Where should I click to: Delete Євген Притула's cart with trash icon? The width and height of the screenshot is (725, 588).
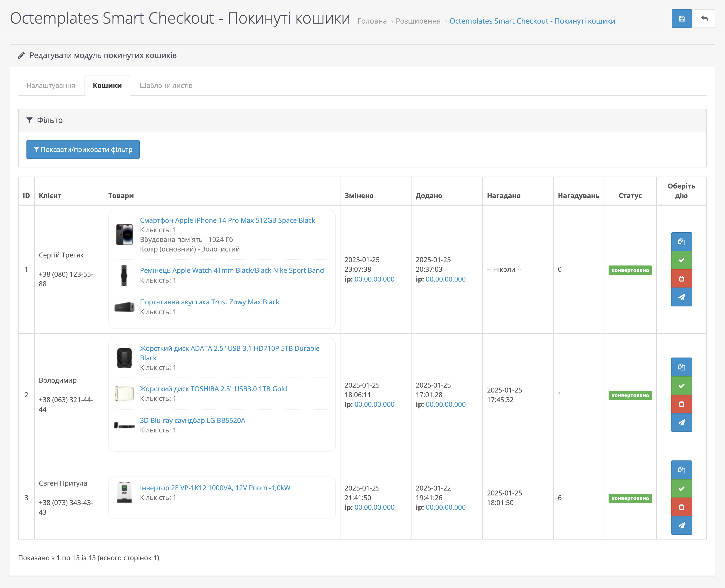tap(681, 507)
